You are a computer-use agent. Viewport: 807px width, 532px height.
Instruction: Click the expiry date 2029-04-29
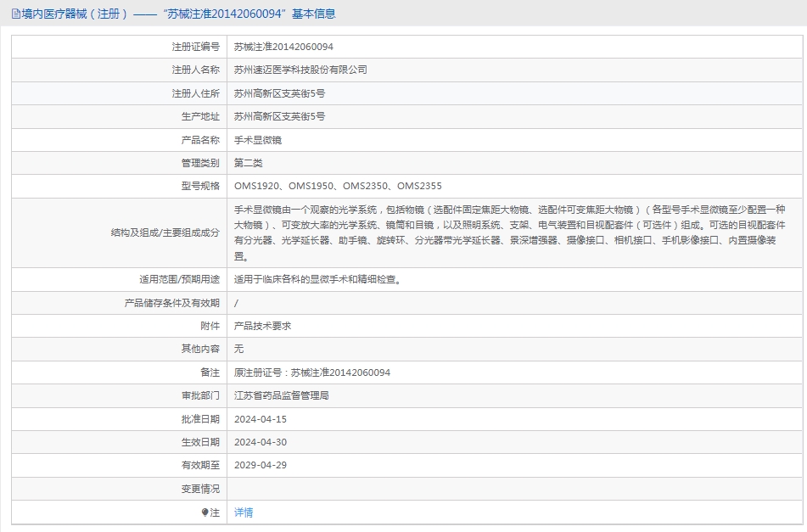(261, 465)
